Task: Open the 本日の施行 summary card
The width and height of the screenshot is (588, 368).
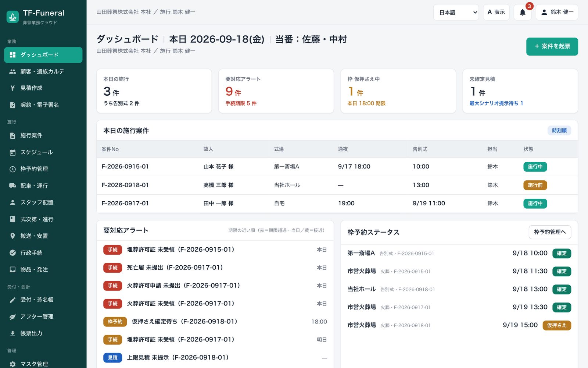Action: pos(154,91)
